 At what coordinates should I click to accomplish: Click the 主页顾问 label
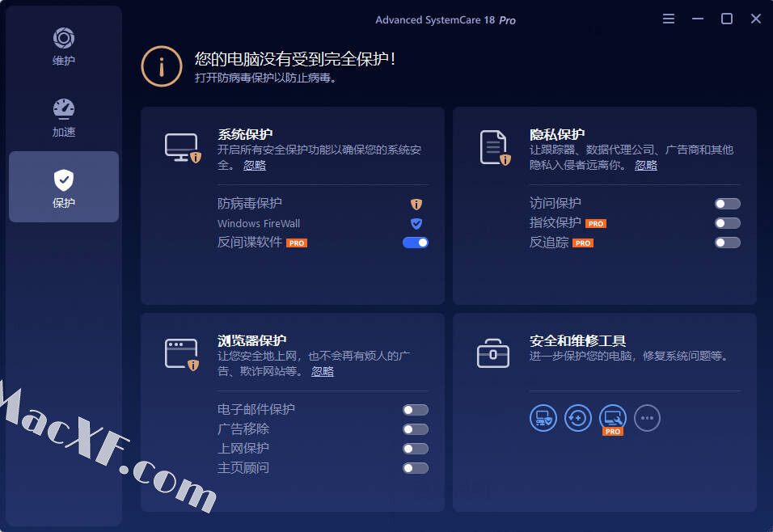(243, 467)
